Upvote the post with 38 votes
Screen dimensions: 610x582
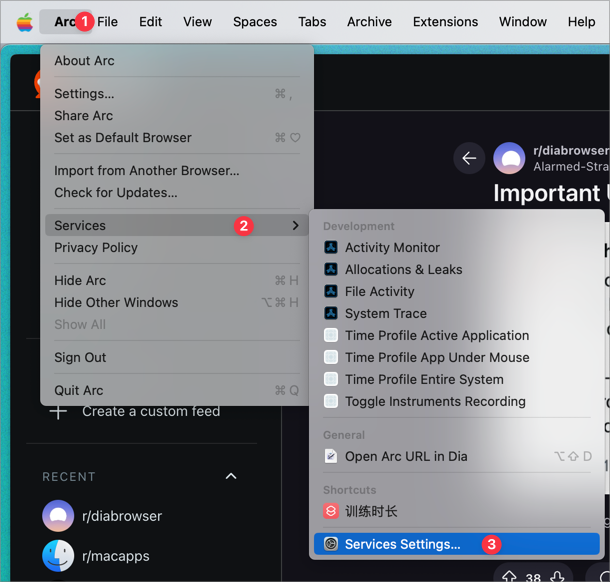(x=509, y=576)
